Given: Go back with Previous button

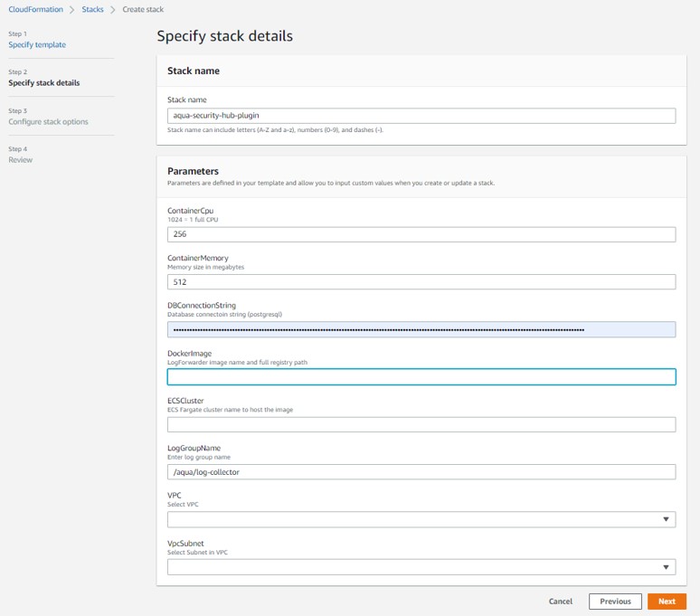Looking at the screenshot, I should click(x=615, y=602).
